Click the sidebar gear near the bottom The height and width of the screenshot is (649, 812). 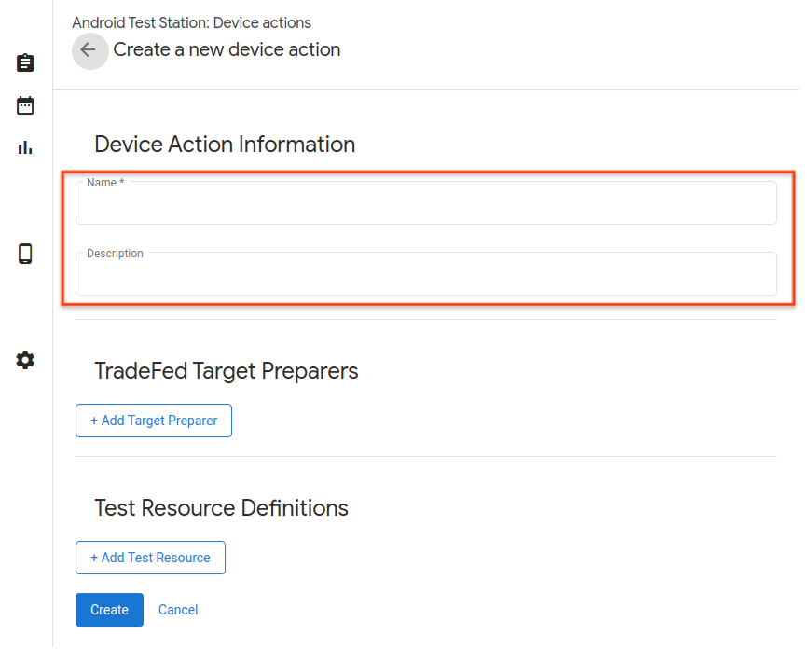point(24,360)
